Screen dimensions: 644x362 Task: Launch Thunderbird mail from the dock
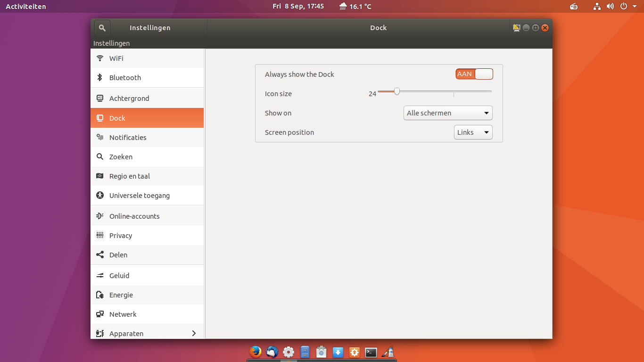coord(272,352)
